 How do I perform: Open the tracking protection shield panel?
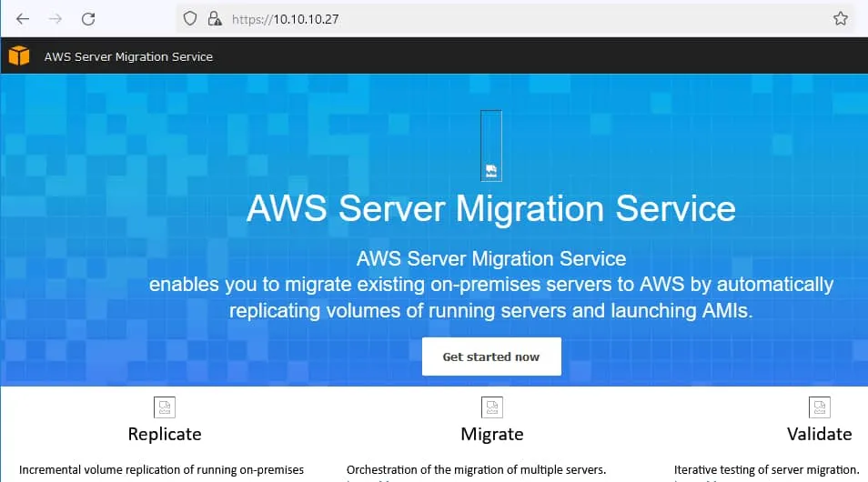click(x=190, y=18)
